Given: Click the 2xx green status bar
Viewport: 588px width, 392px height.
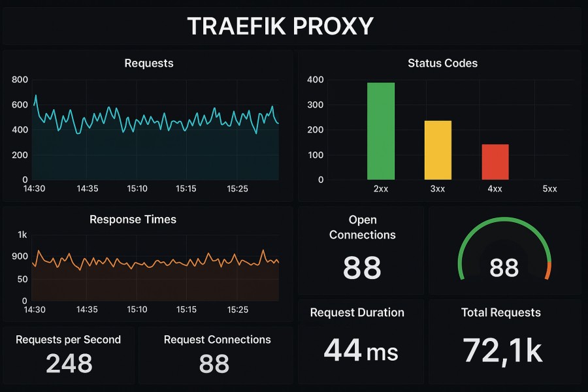Looking at the screenshot, I should (x=381, y=131).
